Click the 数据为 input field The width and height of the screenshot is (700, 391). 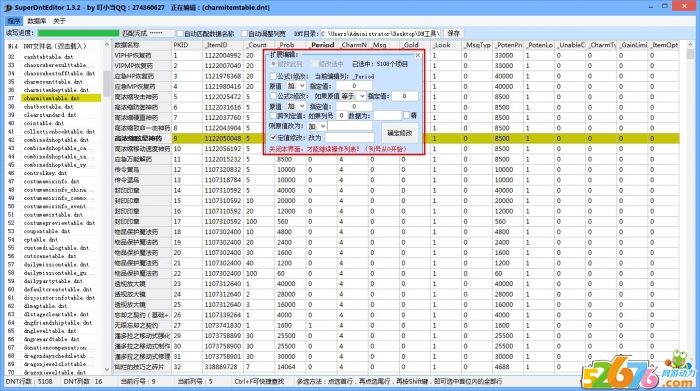[387, 116]
